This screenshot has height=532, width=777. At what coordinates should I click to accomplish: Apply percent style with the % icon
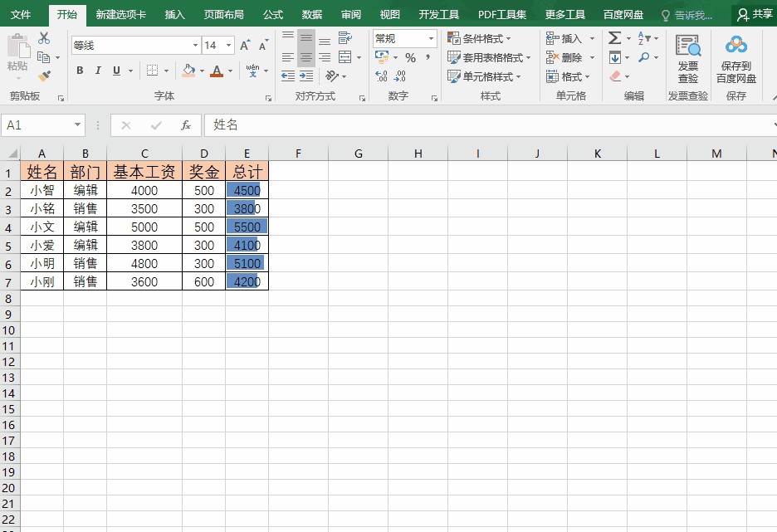coord(410,58)
